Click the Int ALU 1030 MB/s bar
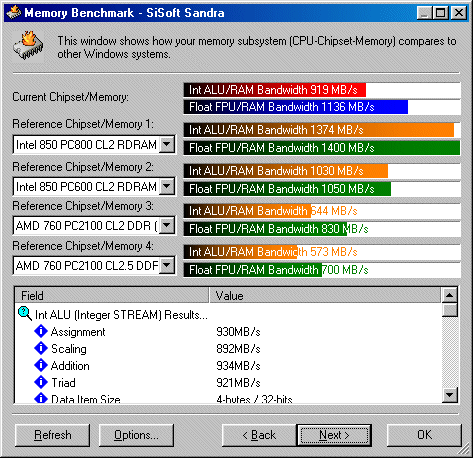This screenshot has width=473, height=458. (286, 171)
